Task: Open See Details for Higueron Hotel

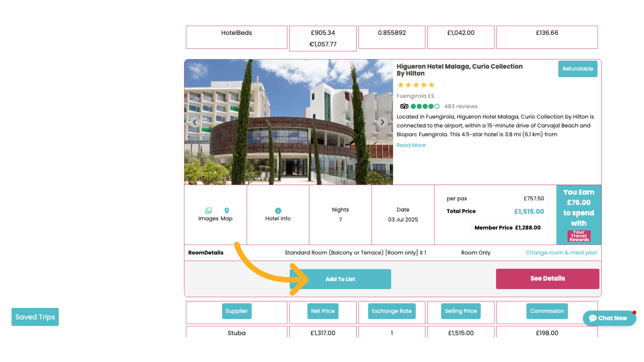Action: (x=547, y=279)
